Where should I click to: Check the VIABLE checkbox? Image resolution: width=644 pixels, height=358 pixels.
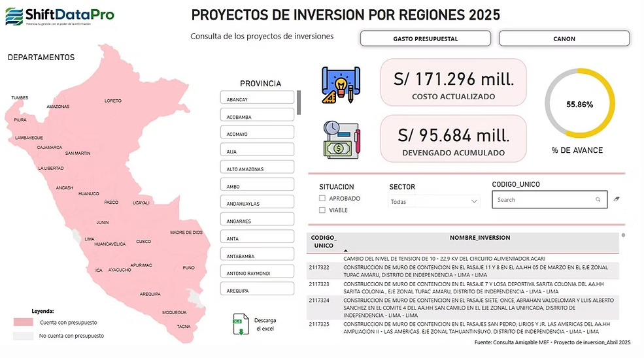pyautogui.click(x=322, y=210)
